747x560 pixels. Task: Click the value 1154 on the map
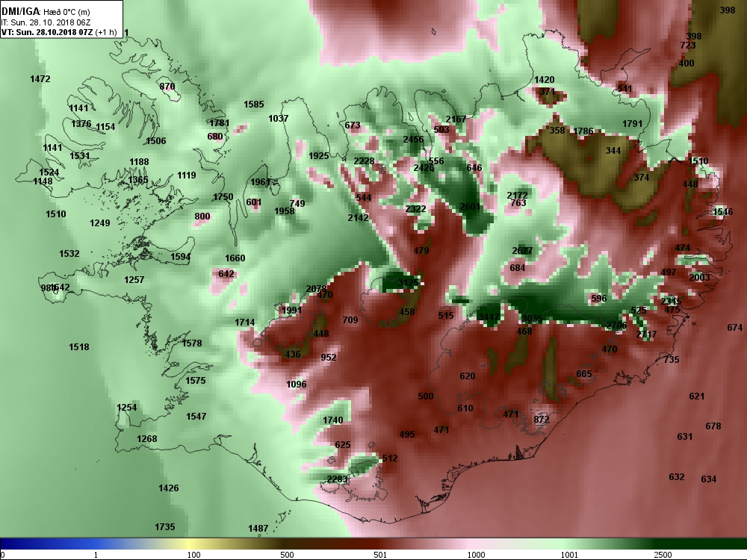click(105, 127)
